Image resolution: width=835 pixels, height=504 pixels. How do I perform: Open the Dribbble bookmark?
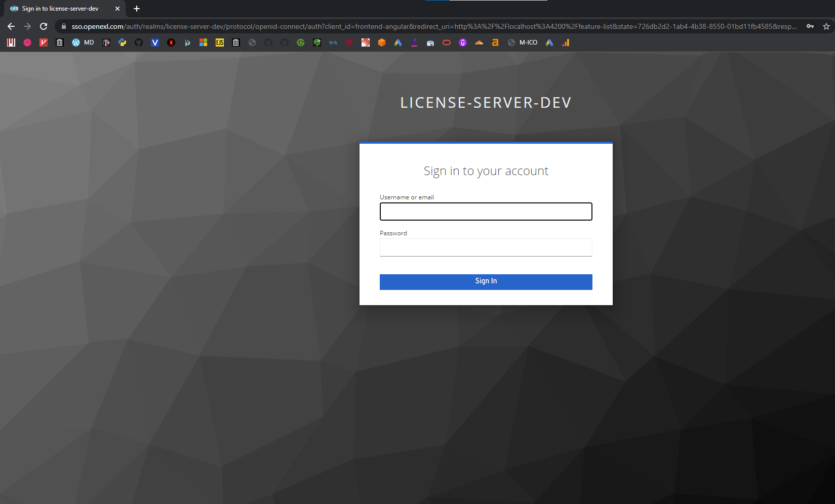[x=27, y=43]
